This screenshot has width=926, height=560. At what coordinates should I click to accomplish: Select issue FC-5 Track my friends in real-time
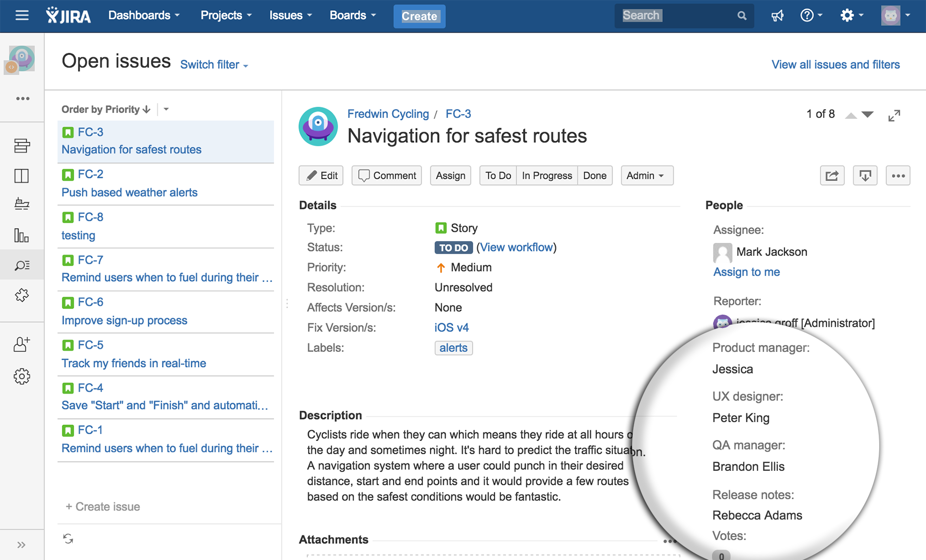coord(166,354)
